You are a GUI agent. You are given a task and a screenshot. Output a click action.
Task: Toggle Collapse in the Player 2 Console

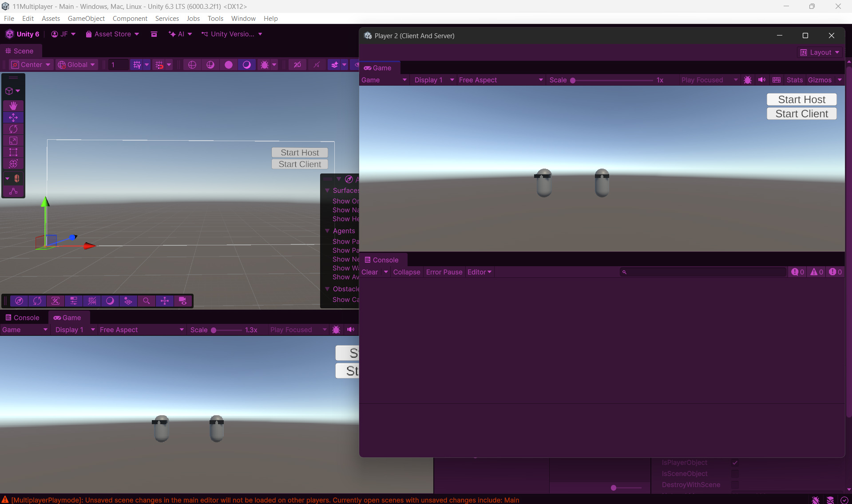(406, 272)
